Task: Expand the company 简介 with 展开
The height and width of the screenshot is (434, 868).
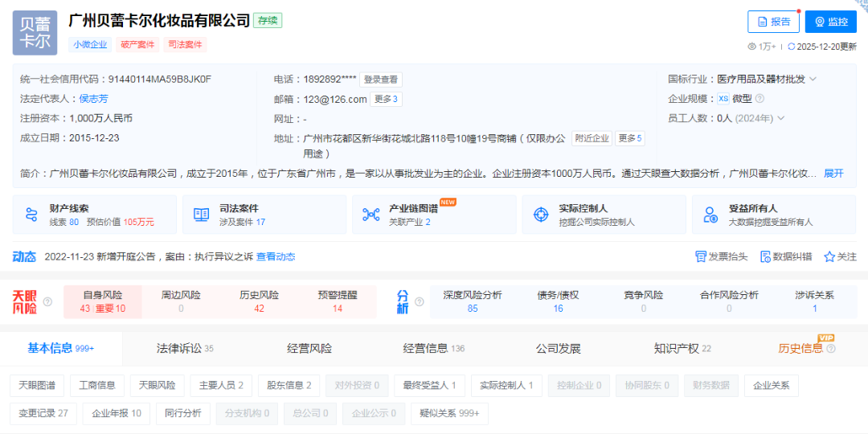Action: [x=833, y=173]
